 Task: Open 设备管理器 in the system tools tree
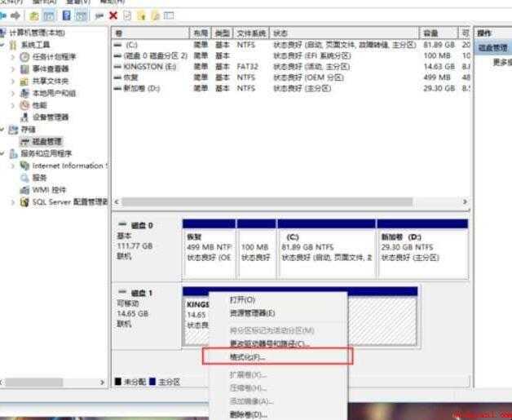(x=51, y=117)
